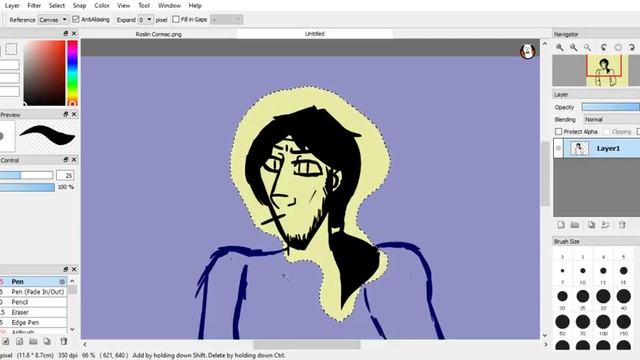Add a new layer in Layer panel
The image size is (640, 360).
coord(561,225)
